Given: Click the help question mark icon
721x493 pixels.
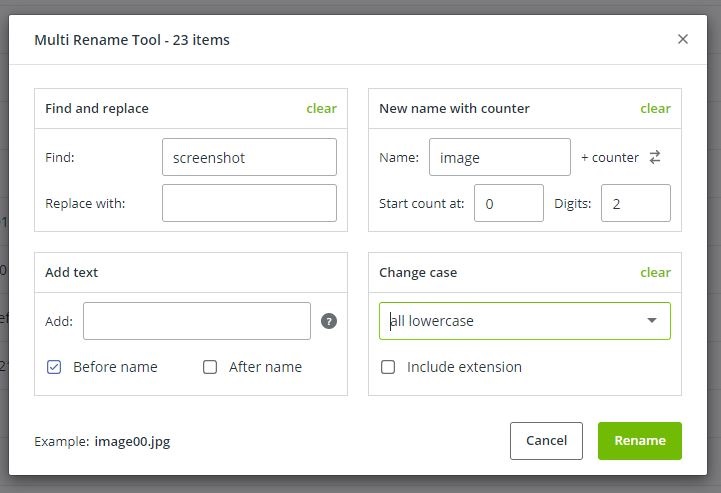Looking at the screenshot, I should (328, 321).
